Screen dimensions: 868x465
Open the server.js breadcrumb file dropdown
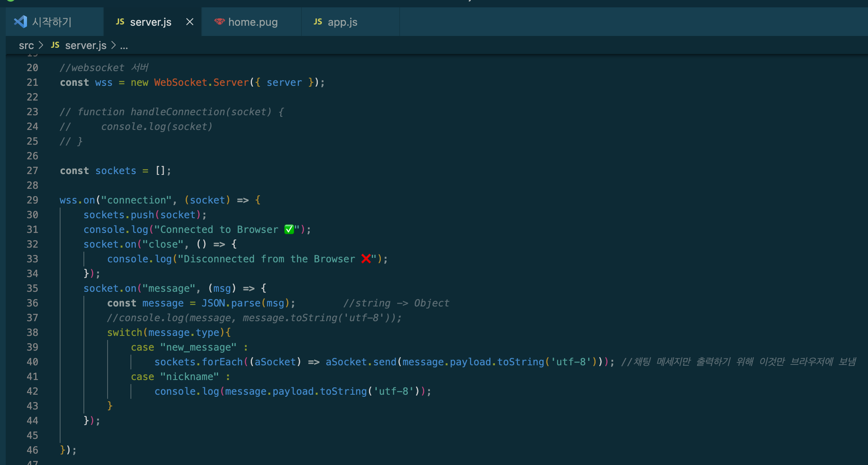pyautogui.click(x=85, y=45)
